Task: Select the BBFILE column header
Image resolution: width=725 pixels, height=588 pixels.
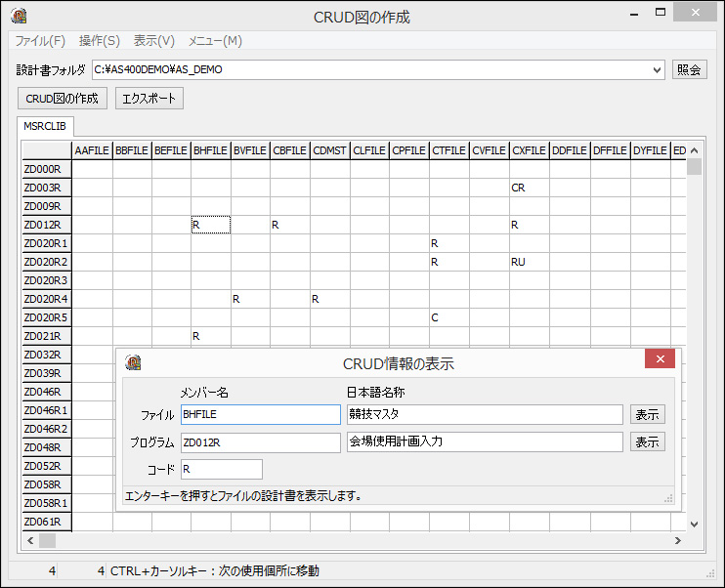Action: point(132,150)
